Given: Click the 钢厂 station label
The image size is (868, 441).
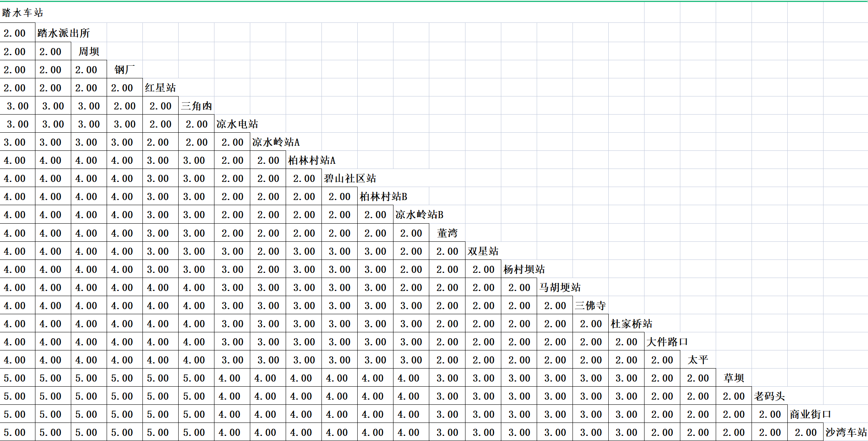Looking at the screenshot, I should click(x=125, y=69).
